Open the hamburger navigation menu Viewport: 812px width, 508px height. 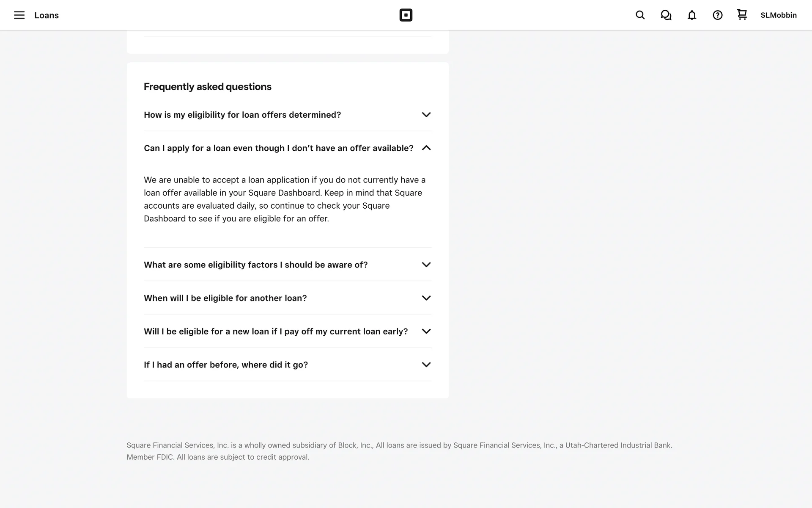pyautogui.click(x=19, y=15)
